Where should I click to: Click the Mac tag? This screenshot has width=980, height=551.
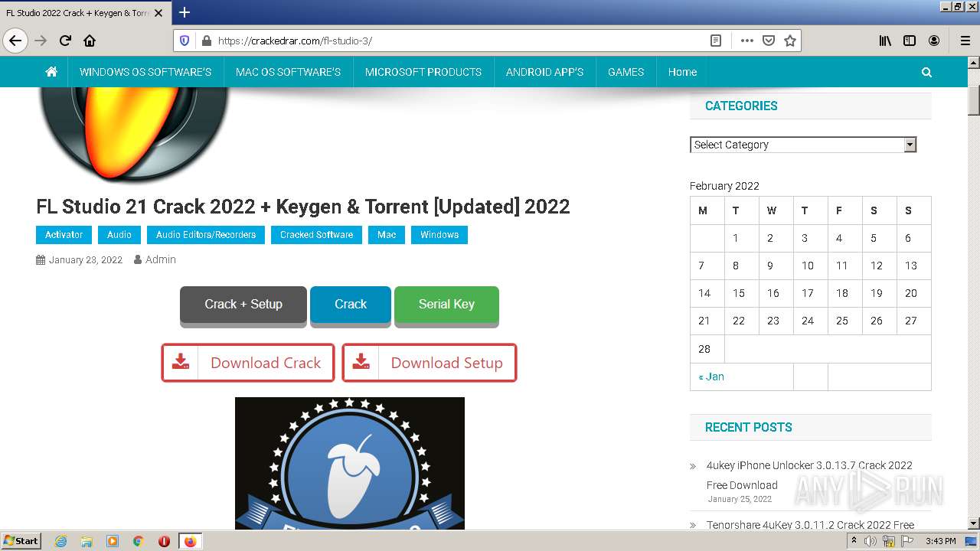tap(387, 235)
